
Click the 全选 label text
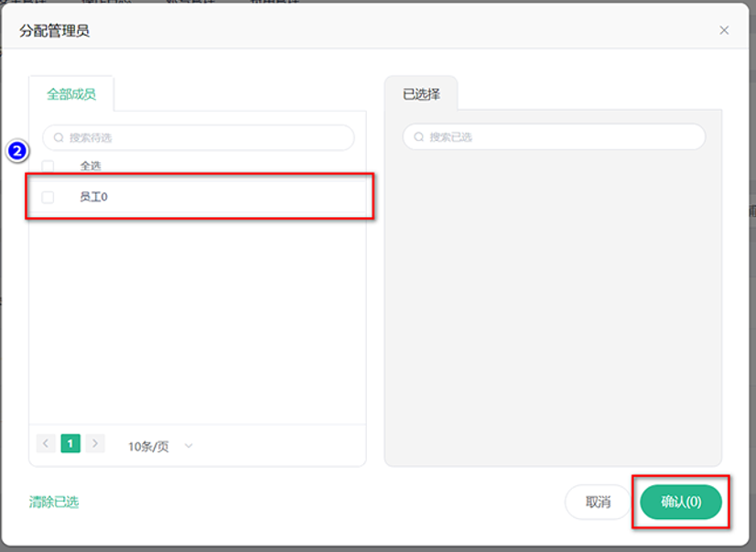91,166
